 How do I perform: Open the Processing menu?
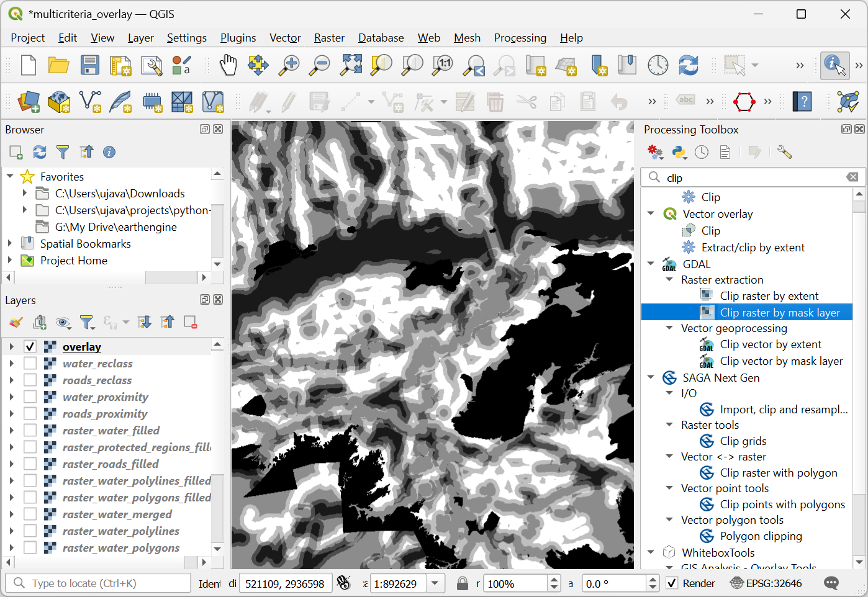point(520,38)
